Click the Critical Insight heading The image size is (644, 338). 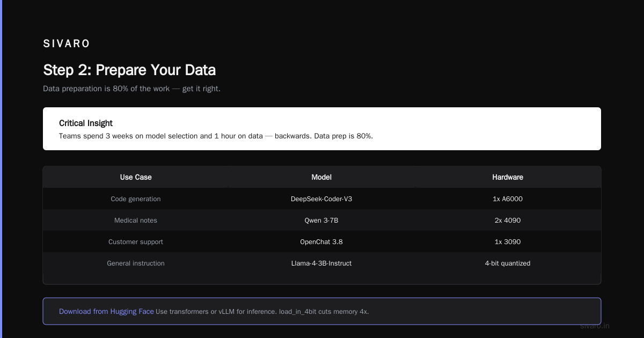click(86, 123)
